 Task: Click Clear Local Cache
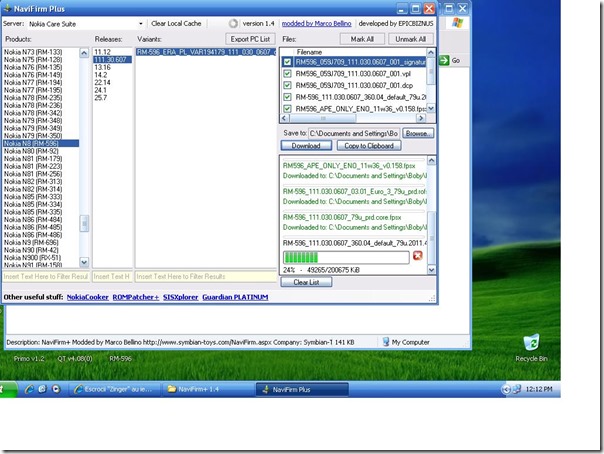point(176,23)
